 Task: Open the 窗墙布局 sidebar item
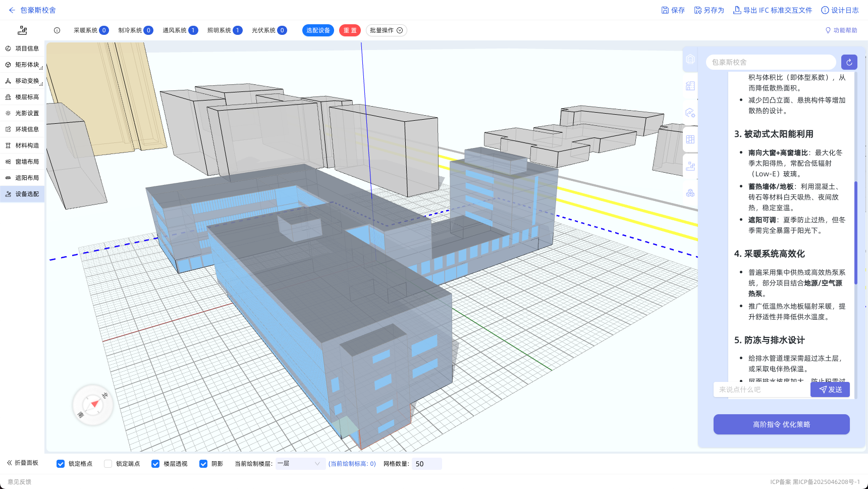[22, 162]
